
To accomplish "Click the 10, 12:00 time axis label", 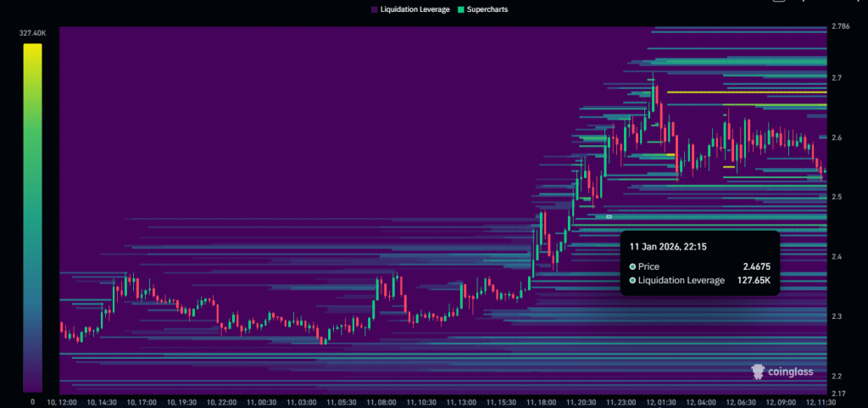I will point(62,402).
